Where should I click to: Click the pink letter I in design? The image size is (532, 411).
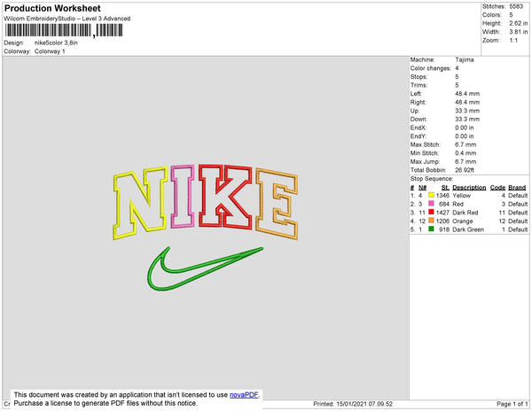click(183, 196)
